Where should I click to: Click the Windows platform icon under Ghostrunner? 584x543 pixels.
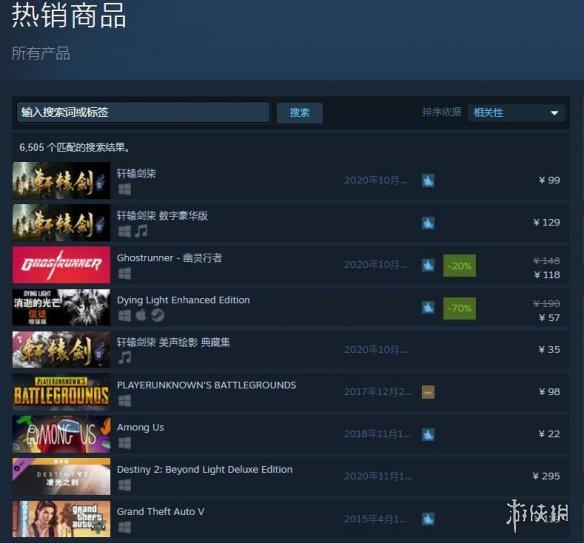pyautogui.click(x=124, y=274)
